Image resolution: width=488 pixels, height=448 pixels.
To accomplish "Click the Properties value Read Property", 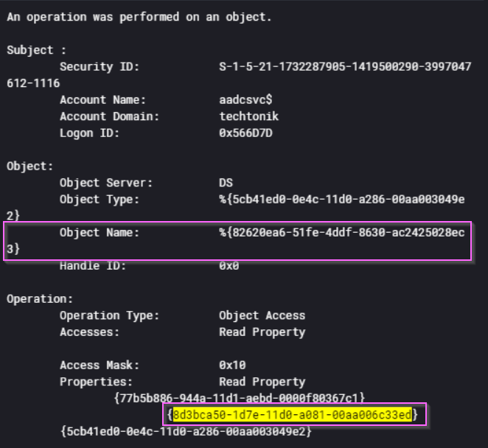I will [262, 382].
